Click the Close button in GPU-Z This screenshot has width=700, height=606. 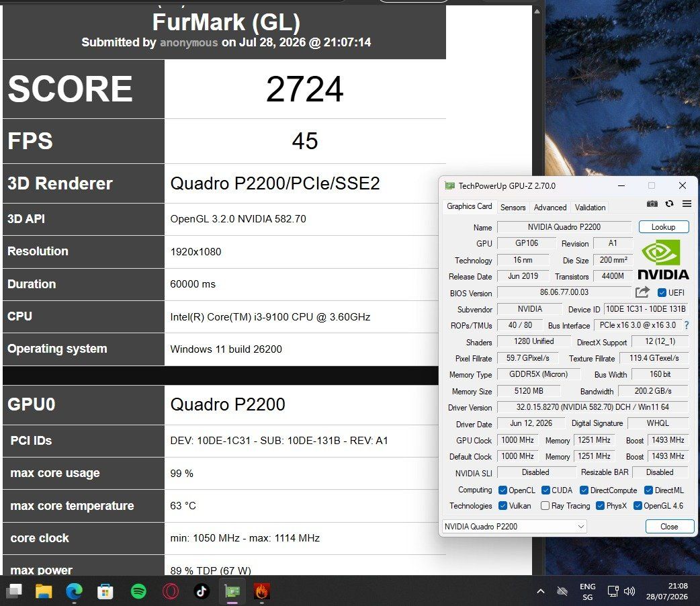(669, 527)
